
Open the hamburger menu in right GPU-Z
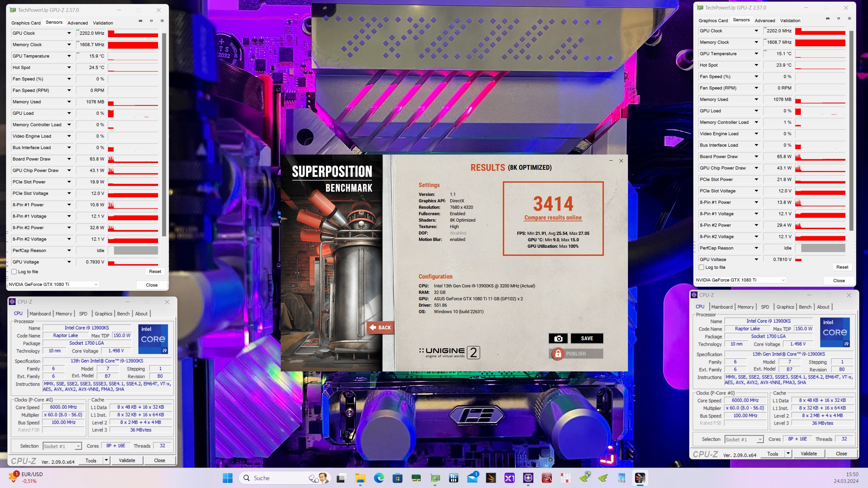click(x=849, y=19)
